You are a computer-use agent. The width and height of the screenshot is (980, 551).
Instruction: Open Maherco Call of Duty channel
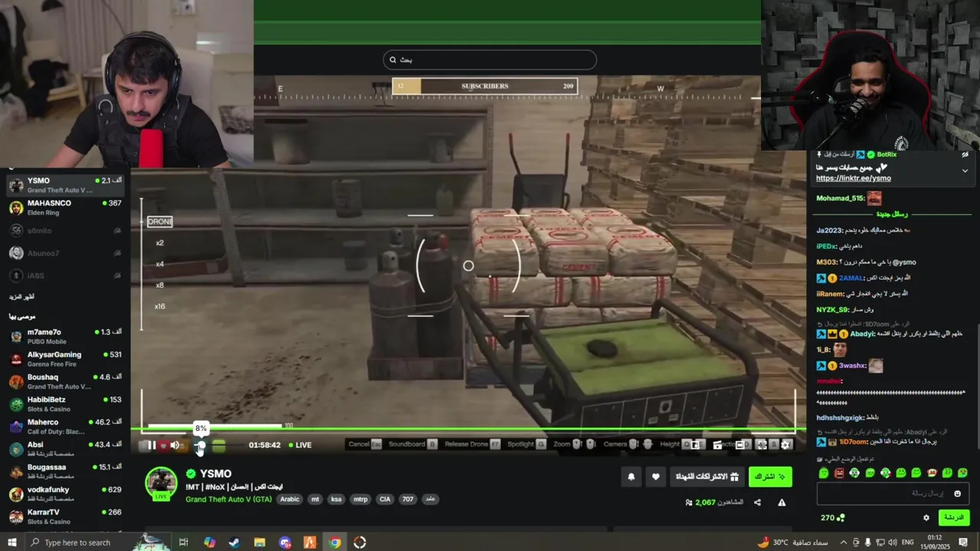coord(65,426)
